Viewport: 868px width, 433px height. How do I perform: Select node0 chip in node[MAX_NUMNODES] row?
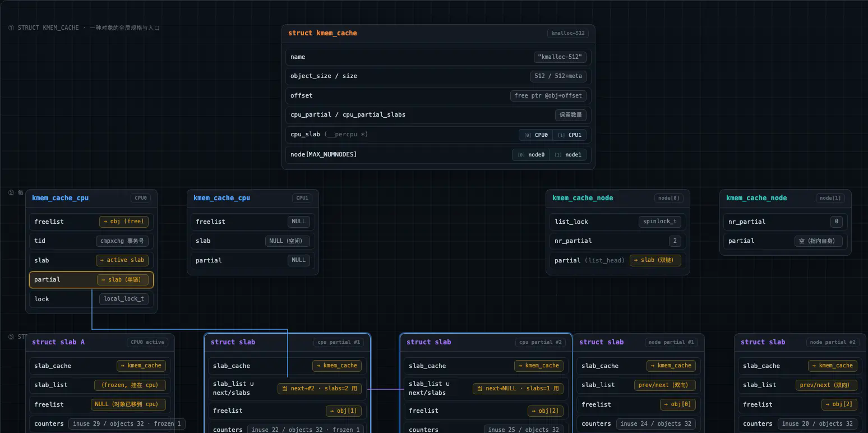click(530, 154)
